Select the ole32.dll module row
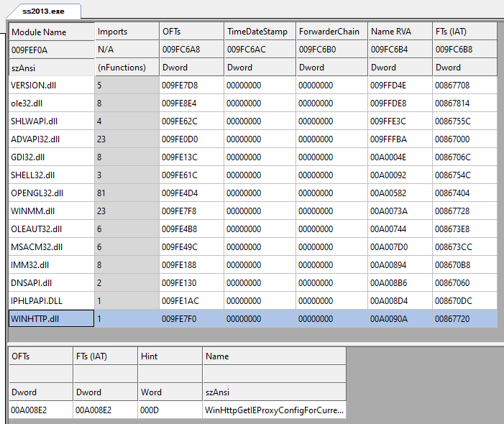504x424 pixels. [x=253, y=103]
